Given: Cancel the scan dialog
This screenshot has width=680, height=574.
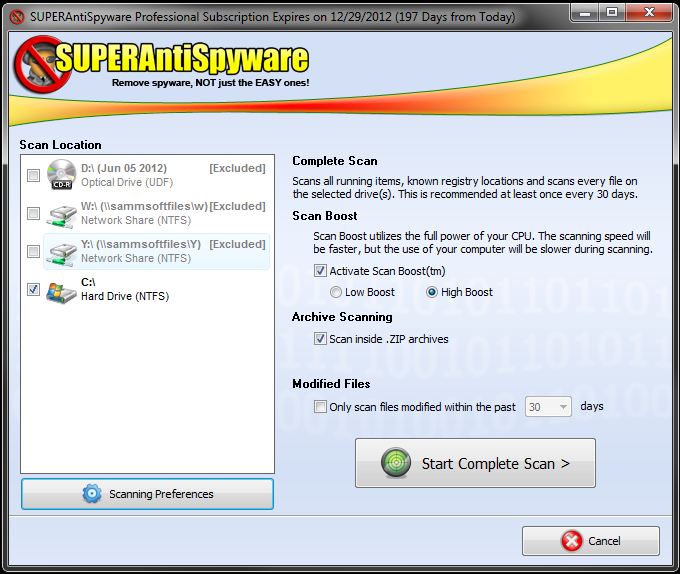Looking at the screenshot, I should [x=591, y=541].
